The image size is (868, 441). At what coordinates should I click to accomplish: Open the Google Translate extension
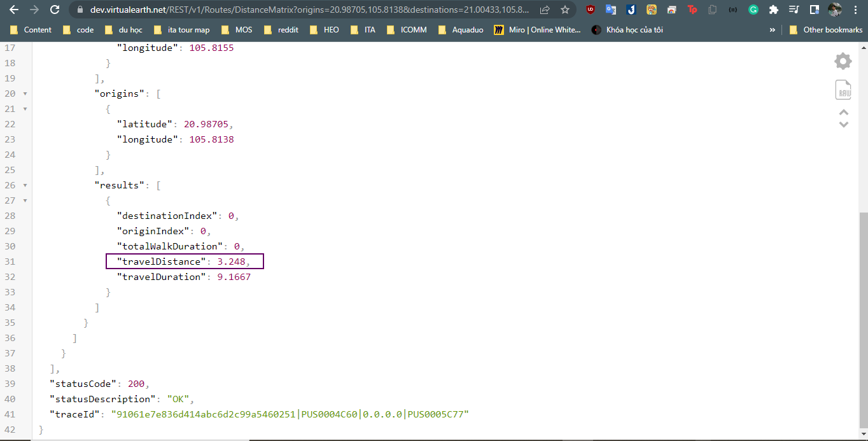click(611, 10)
